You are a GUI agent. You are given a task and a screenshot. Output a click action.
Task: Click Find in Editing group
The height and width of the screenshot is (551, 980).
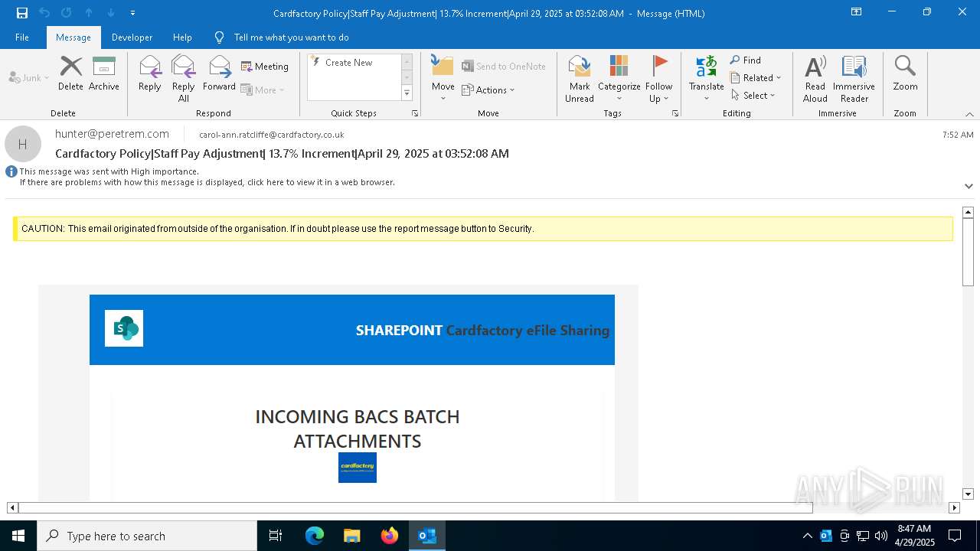click(746, 60)
